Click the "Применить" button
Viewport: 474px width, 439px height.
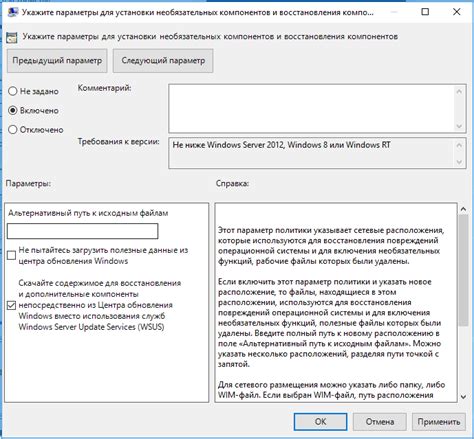click(439, 422)
